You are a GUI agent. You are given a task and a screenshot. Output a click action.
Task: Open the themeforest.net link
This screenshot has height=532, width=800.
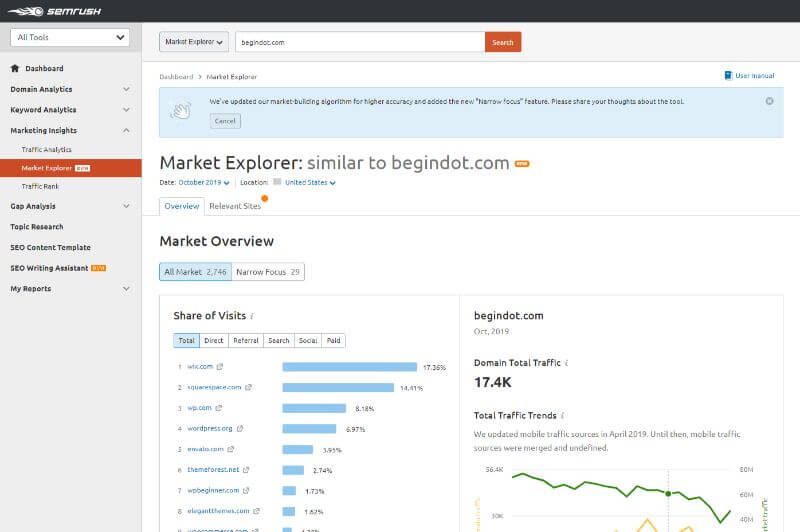pyautogui.click(x=213, y=470)
